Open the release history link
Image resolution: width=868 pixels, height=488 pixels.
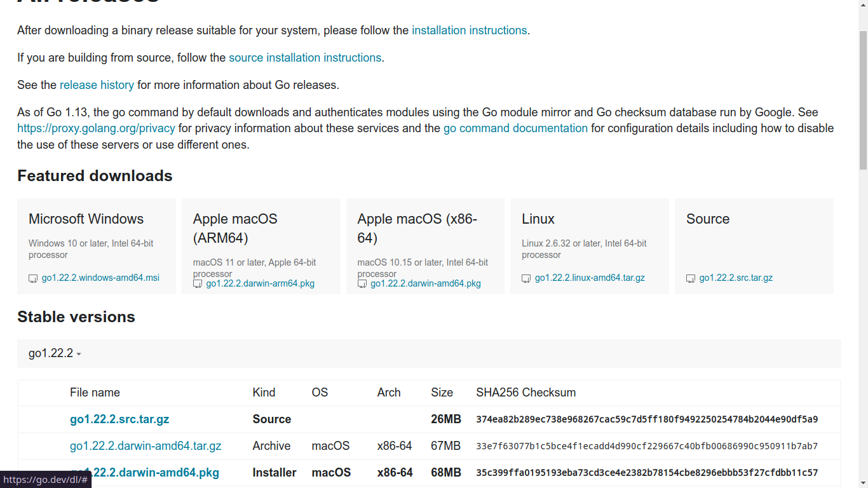[x=97, y=85]
